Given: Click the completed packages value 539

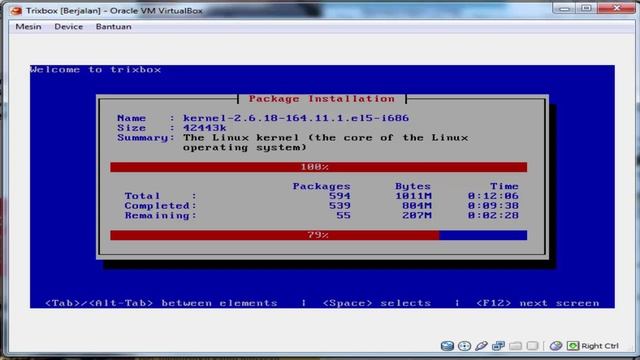Looking at the screenshot, I should click(x=340, y=206).
